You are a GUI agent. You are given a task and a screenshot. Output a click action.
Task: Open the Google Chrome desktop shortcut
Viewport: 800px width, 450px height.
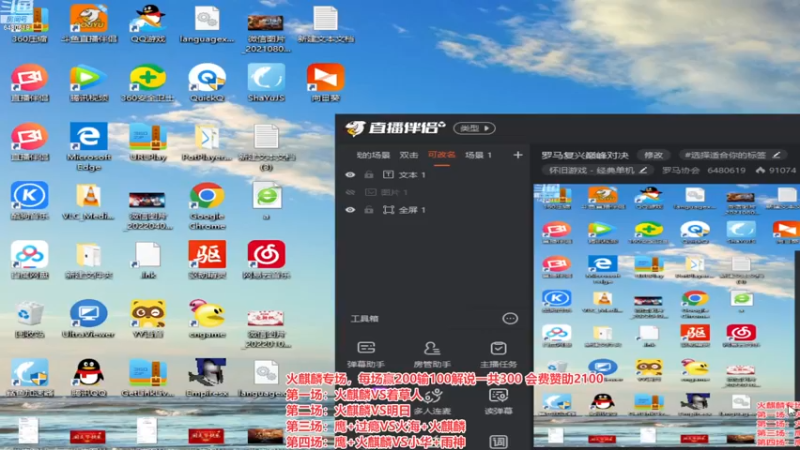point(207,206)
